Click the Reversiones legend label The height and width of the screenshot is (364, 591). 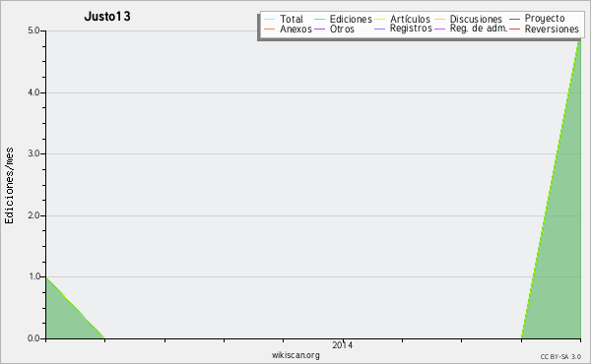pos(552,29)
